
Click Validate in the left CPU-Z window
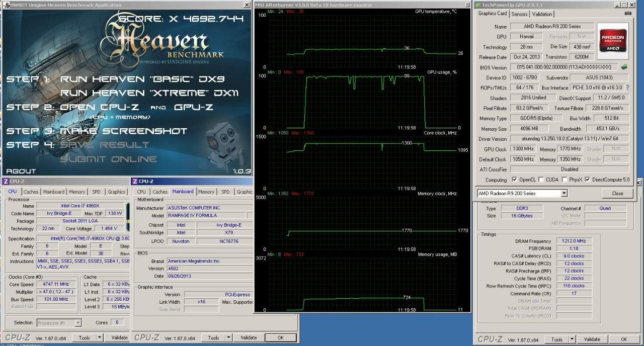point(119,338)
